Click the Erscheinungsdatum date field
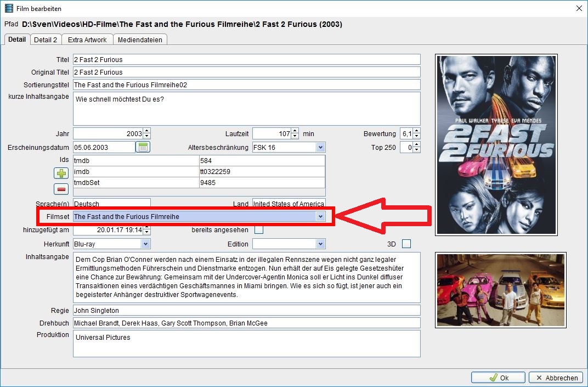 [x=104, y=147]
